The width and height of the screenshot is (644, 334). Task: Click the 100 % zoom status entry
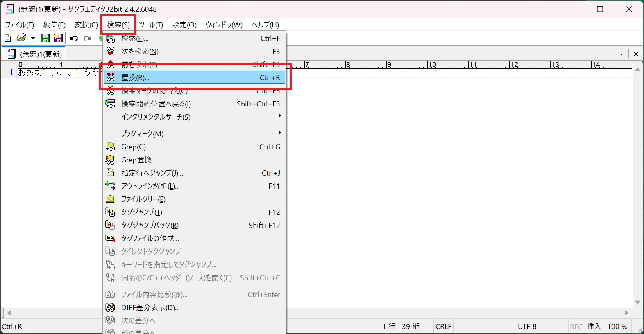pyautogui.click(x=617, y=327)
